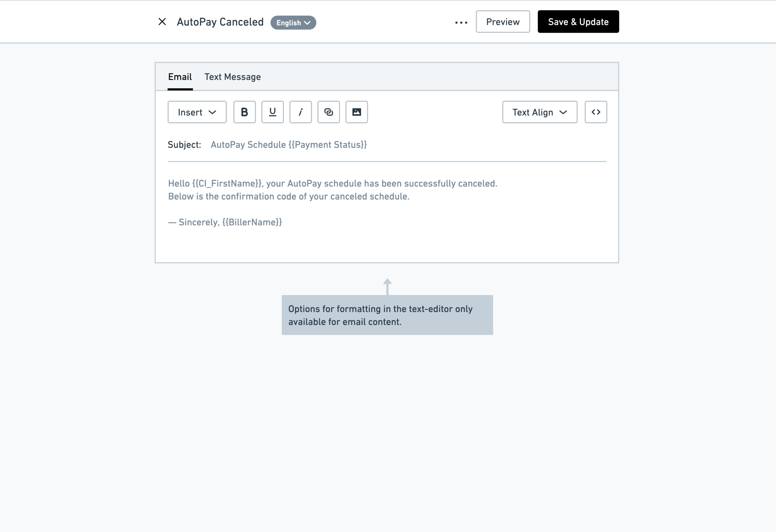Close the AutoPay Canceled editor

click(x=162, y=22)
